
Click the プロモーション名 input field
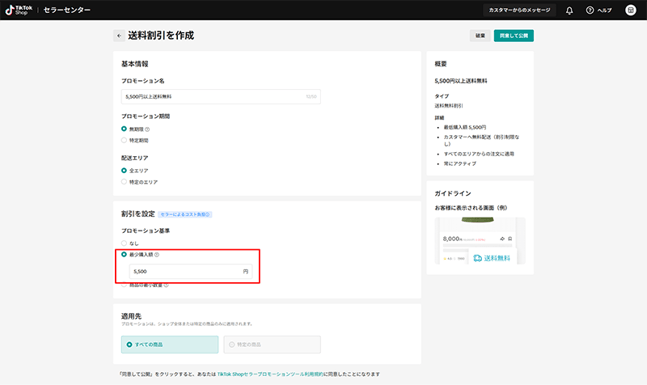(221, 97)
